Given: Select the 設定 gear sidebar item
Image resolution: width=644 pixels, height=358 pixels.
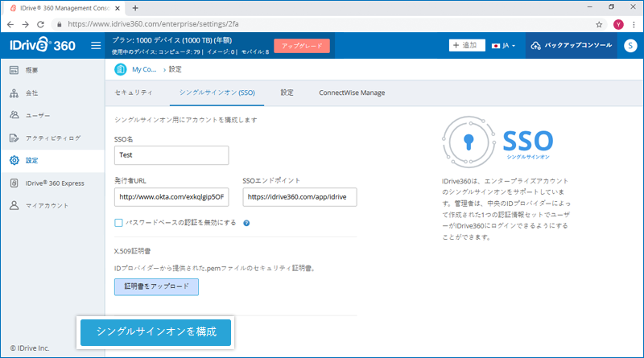Looking at the screenshot, I should (x=52, y=161).
